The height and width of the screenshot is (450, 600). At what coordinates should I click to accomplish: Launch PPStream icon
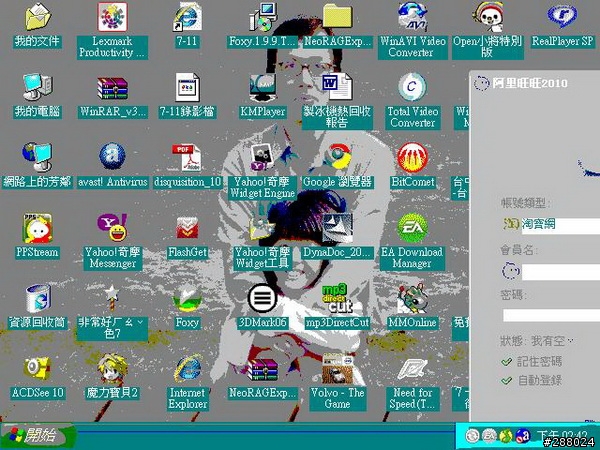[x=37, y=228]
